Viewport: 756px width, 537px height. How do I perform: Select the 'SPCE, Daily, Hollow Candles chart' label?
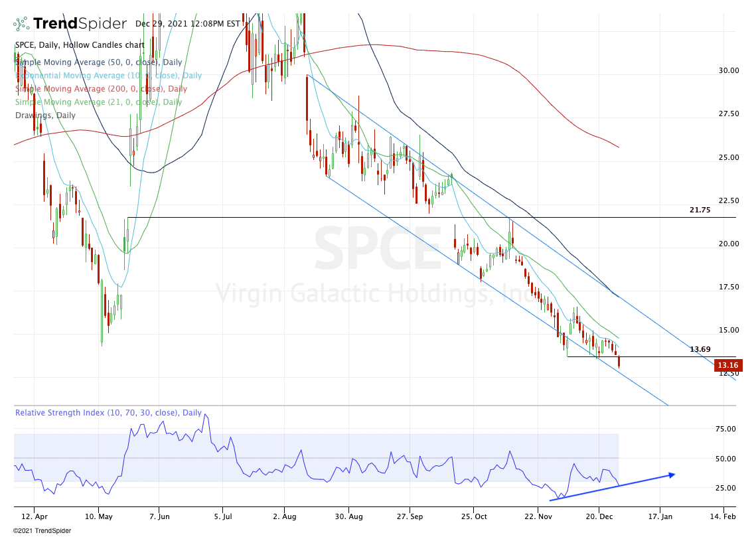[80, 45]
